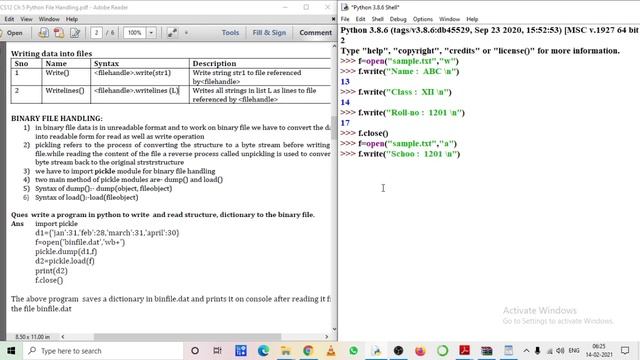Open the Edit menu in Python Shell

360,19
